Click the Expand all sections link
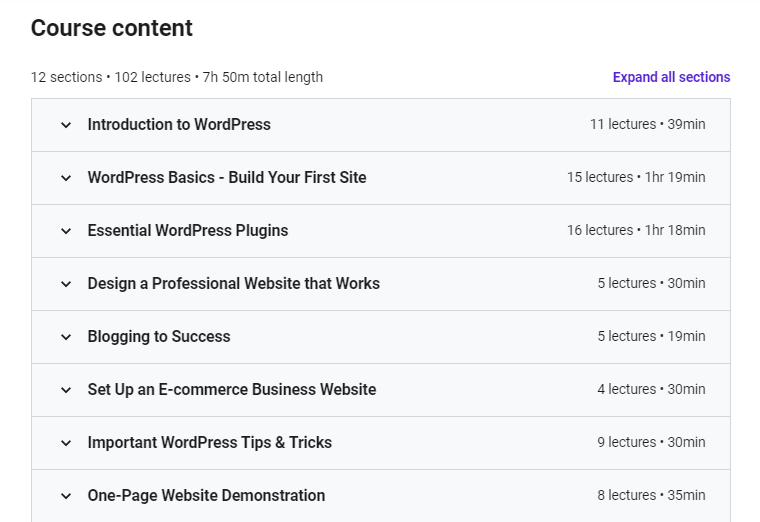This screenshot has width=760, height=522. coord(671,77)
